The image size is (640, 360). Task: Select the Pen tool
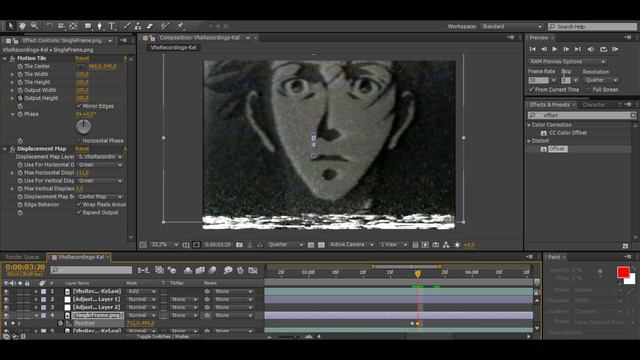click(99, 26)
